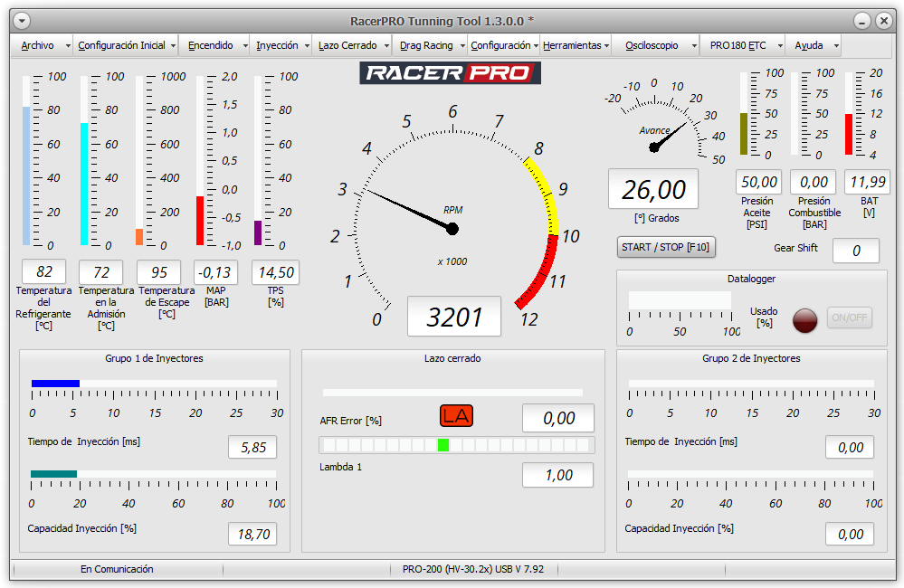
Task: Expand the Encendido dropdown arrow
Action: coord(245,45)
